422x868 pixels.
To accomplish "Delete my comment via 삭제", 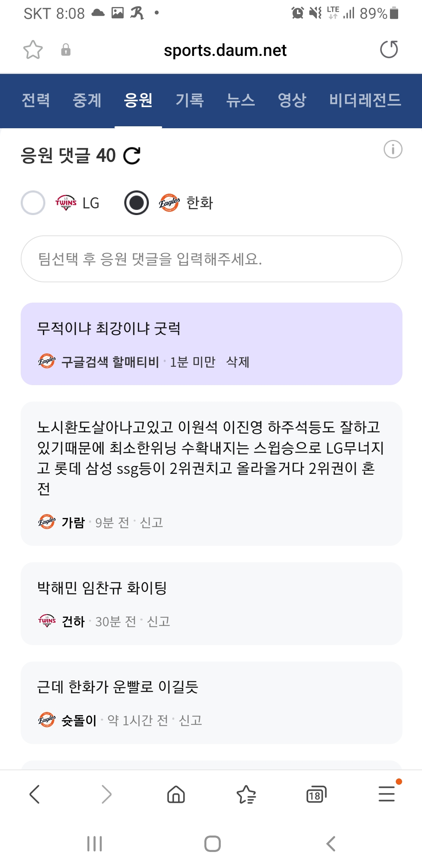I will point(238,362).
